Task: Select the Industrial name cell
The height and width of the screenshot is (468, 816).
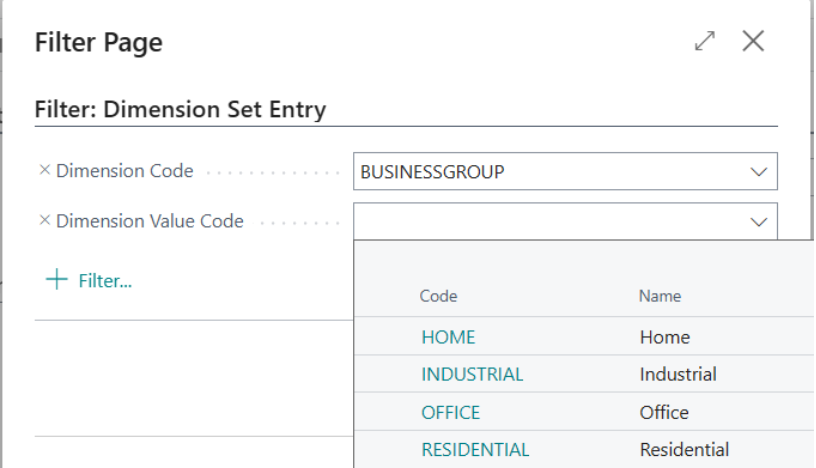Action: click(678, 375)
